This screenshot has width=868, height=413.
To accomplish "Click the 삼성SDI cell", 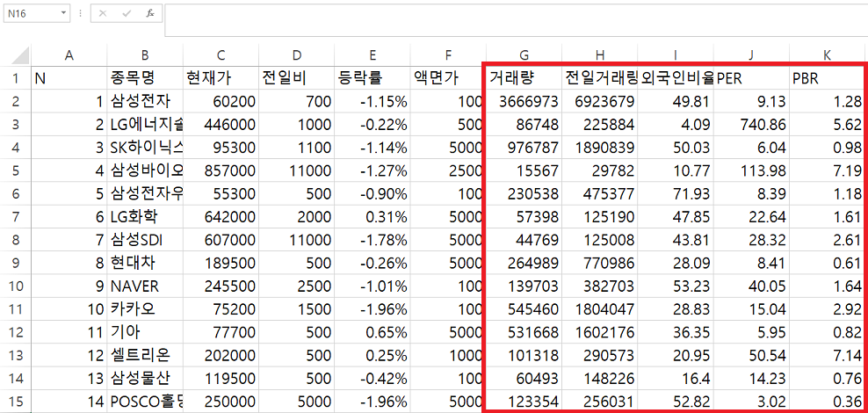I will pos(145,240).
